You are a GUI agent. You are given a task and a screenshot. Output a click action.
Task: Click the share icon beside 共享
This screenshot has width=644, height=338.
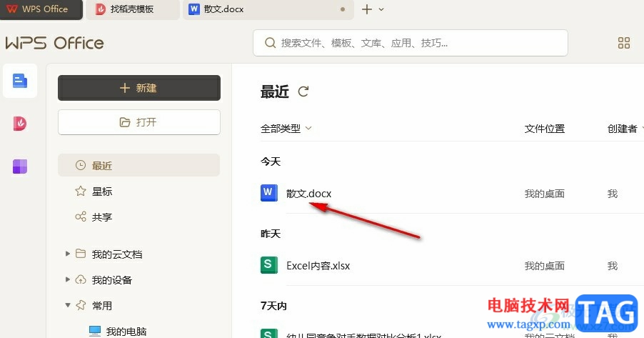(81, 217)
